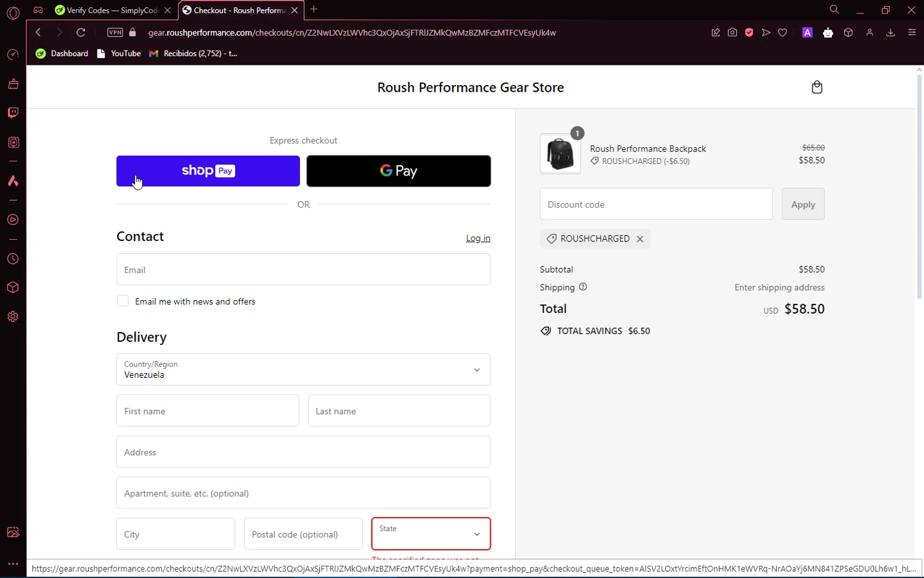
Task: Open the downloads icon in toolbar
Action: pos(891,33)
